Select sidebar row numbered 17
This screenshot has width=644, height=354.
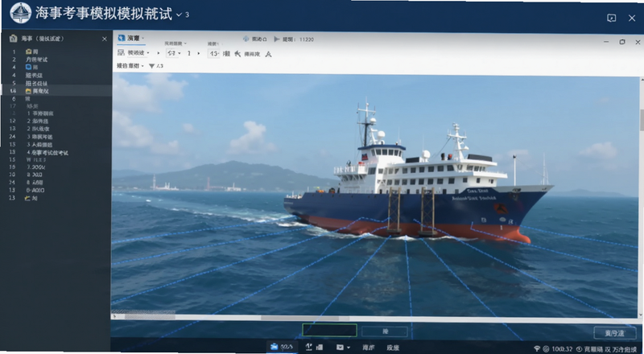coord(57,106)
